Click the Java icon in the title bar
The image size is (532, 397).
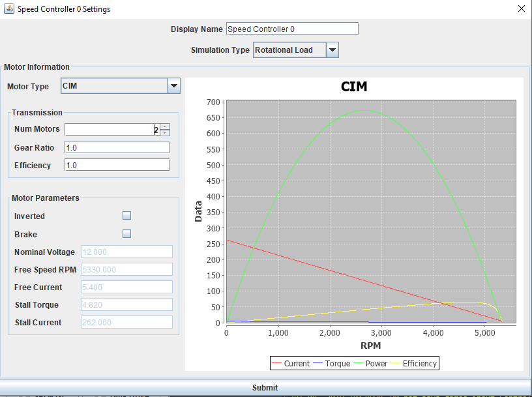pyautogui.click(x=9, y=9)
